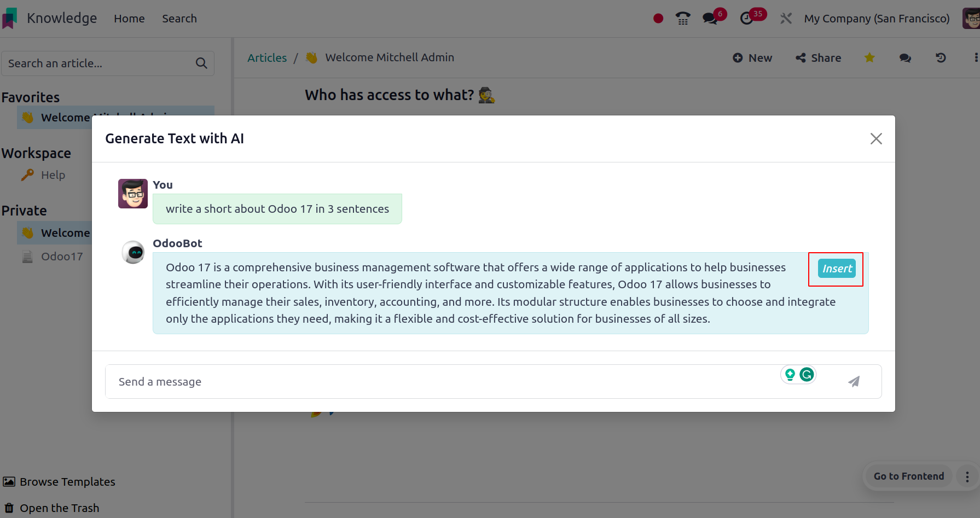Click the red recording dot icon
The height and width of the screenshot is (518, 980).
pyautogui.click(x=658, y=19)
